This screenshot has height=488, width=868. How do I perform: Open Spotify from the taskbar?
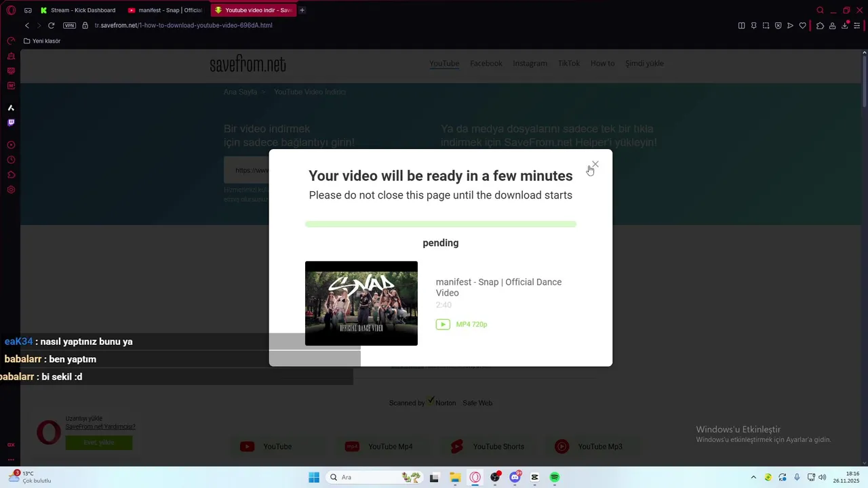click(x=555, y=477)
